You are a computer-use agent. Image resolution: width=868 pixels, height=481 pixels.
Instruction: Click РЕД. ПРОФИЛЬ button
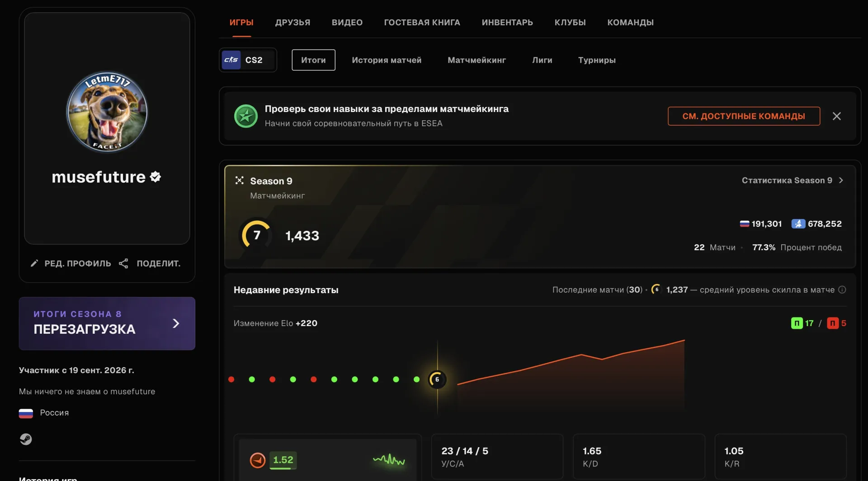(x=71, y=263)
